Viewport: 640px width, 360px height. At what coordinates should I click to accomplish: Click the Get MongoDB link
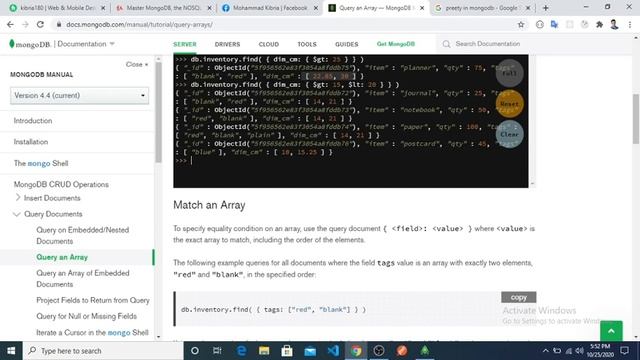pos(396,44)
